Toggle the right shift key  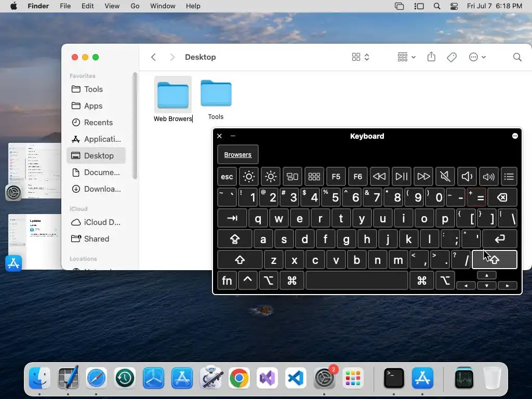pyautogui.click(x=495, y=260)
